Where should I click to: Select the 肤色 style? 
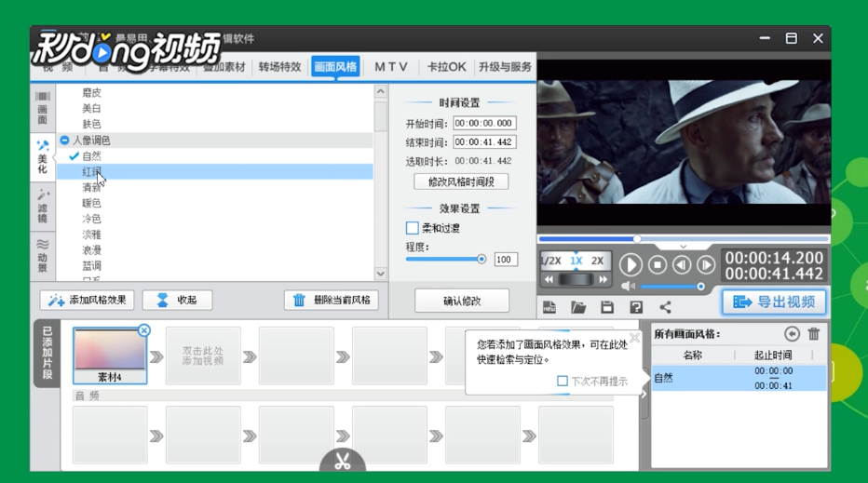pyautogui.click(x=91, y=124)
